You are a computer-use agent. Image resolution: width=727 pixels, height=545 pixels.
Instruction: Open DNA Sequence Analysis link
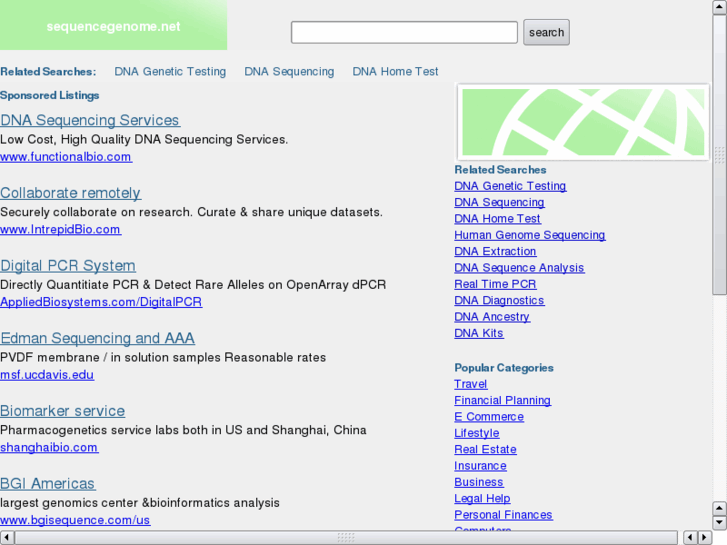(519, 268)
